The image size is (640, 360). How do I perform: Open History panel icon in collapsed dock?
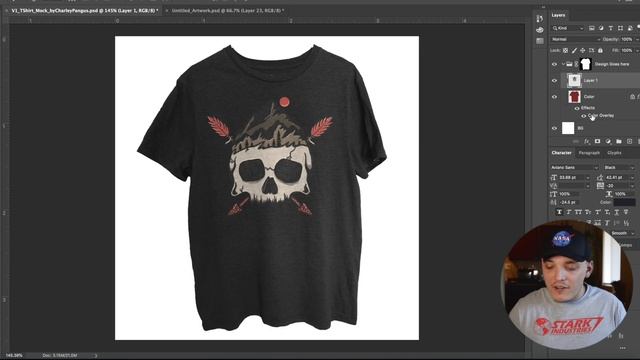tap(540, 19)
